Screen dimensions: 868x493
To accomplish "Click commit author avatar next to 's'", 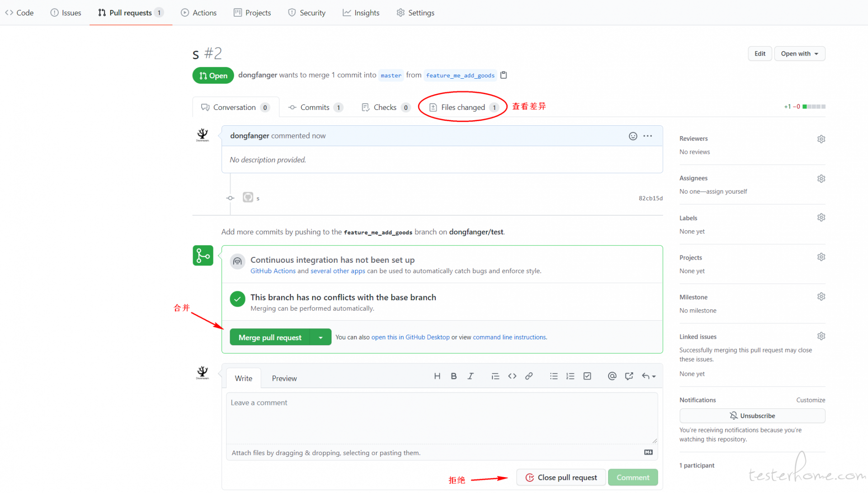I will [x=248, y=197].
